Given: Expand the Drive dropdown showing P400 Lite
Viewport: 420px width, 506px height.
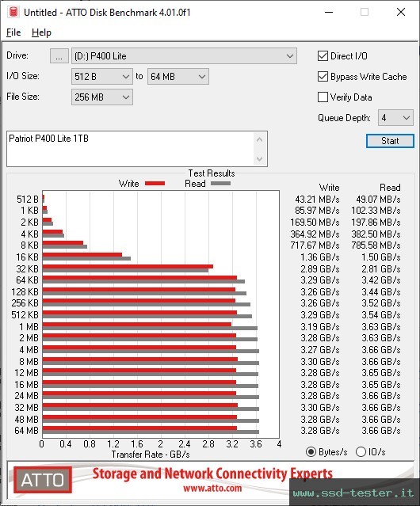Looking at the screenshot, I should point(184,56).
